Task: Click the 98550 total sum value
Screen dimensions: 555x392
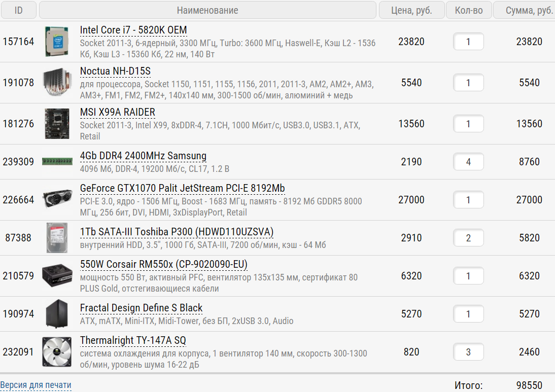Action: [529, 385]
